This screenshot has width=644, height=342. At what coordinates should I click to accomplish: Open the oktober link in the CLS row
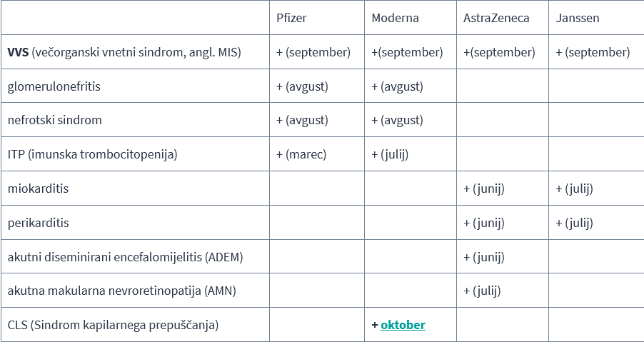pos(403,325)
